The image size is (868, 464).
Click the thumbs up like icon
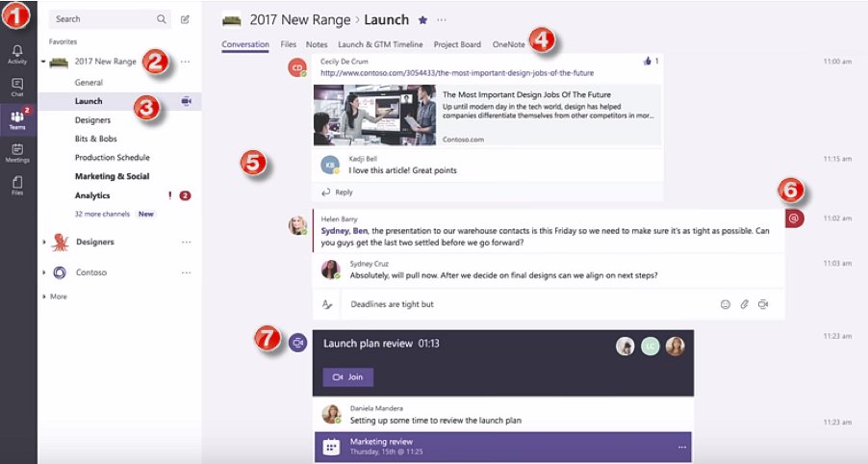point(647,61)
